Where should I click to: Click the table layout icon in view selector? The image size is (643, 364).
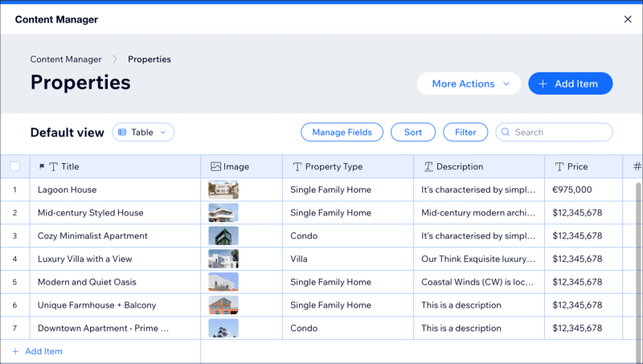pos(122,132)
